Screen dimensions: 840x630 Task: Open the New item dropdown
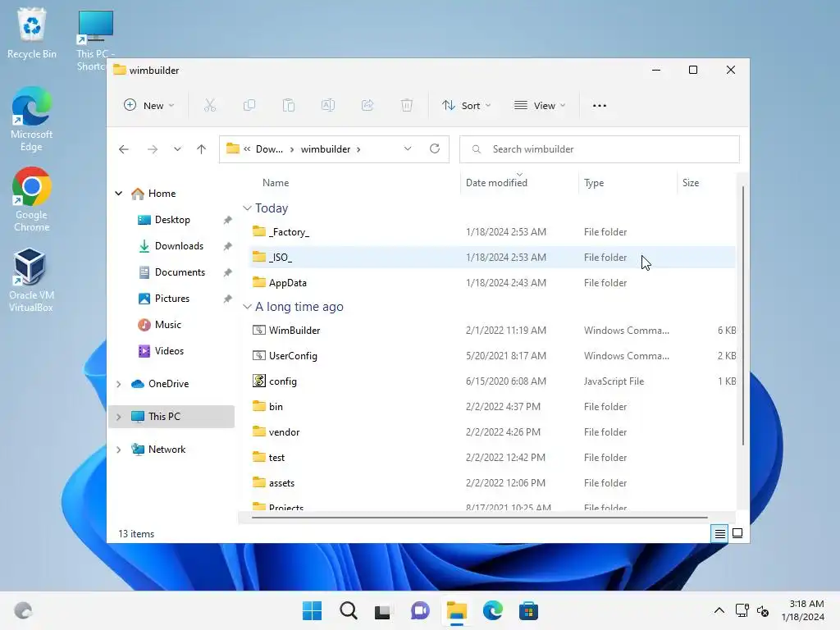coord(149,106)
